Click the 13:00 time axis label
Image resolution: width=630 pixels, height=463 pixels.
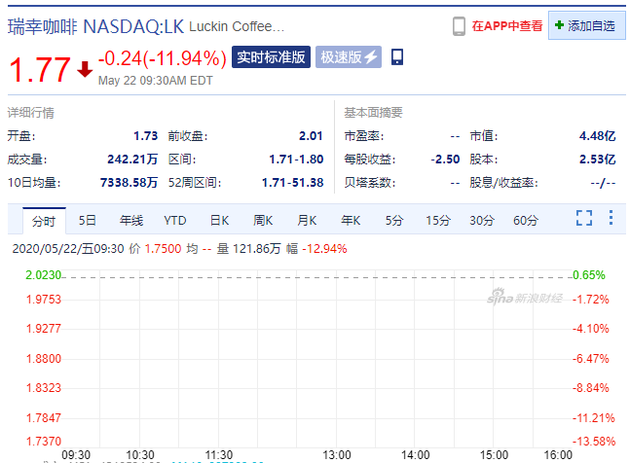(337, 455)
